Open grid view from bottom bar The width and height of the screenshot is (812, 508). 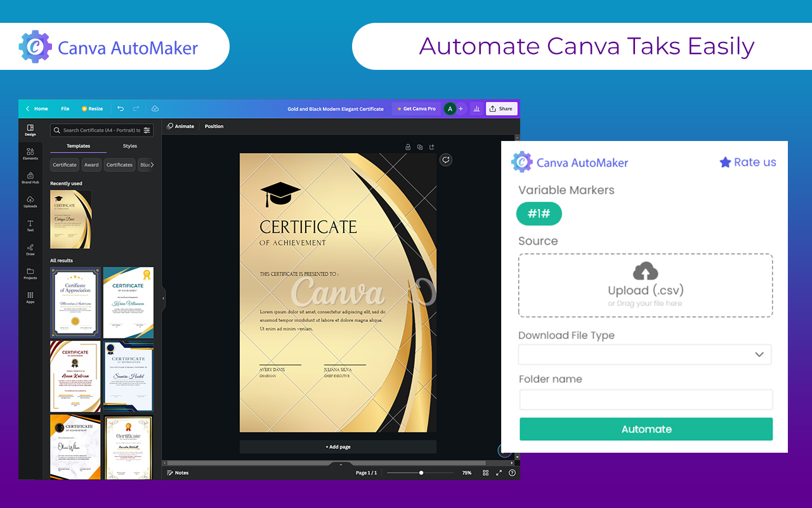(x=485, y=472)
